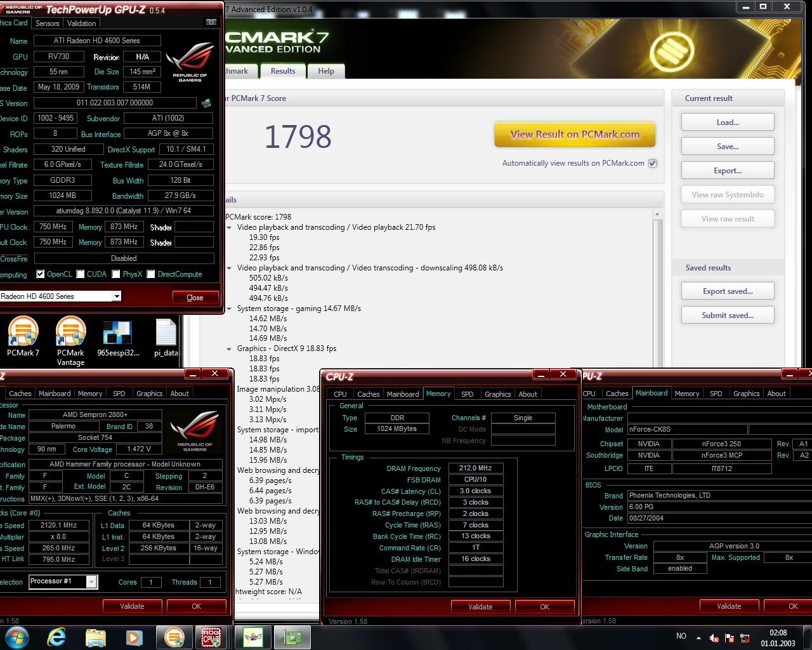Viewport: 812px width, 650px height.
Task: Click Validate in the right CPU-Z window
Action: 729,606
